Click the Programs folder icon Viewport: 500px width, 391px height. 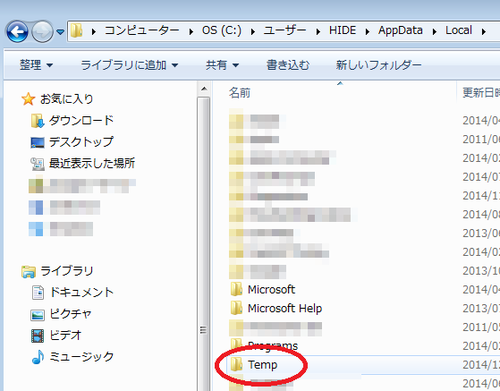[236, 344]
